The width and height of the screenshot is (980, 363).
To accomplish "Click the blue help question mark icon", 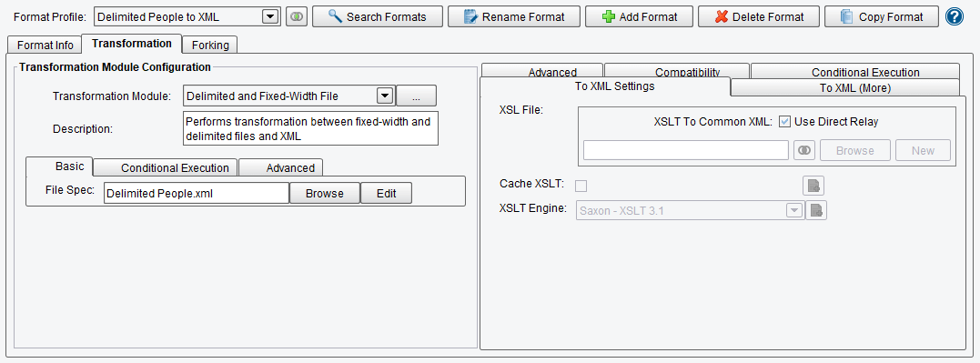I will [955, 17].
